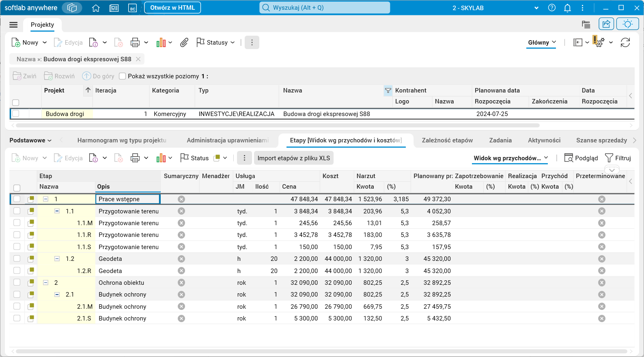
Task: Switch to the 'Zadania' tab
Action: pyautogui.click(x=500, y=140)
